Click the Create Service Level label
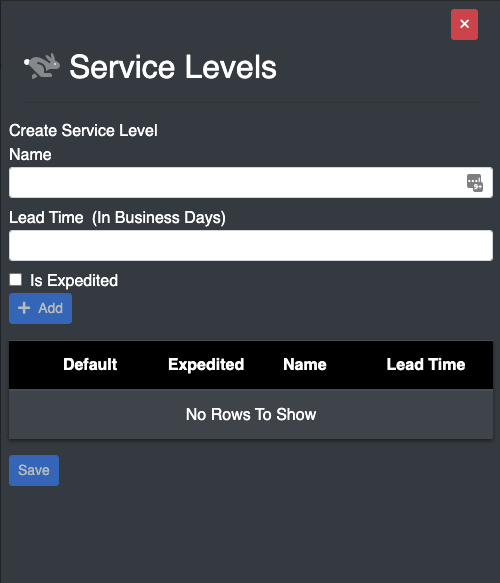The image size is (500, 583). (x=83, y=131)
